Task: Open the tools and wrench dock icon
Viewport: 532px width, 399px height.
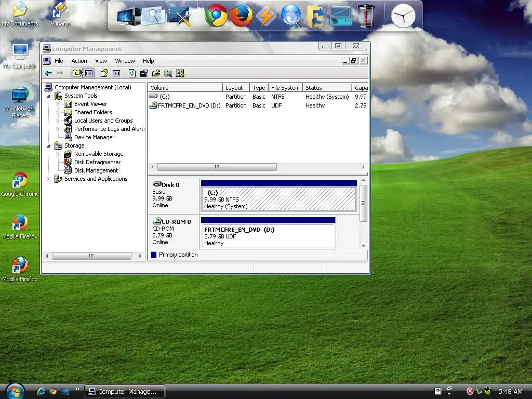Action: point(179,16)
